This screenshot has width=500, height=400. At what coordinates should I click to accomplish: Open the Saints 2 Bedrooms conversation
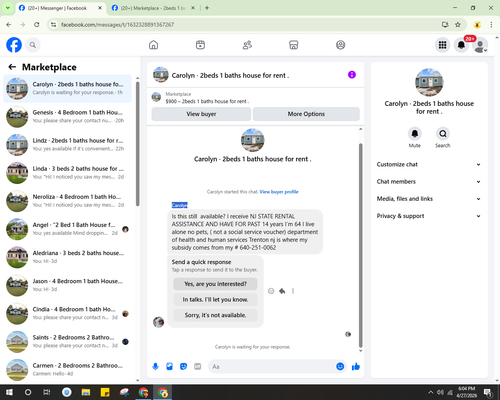coord(67,342)
